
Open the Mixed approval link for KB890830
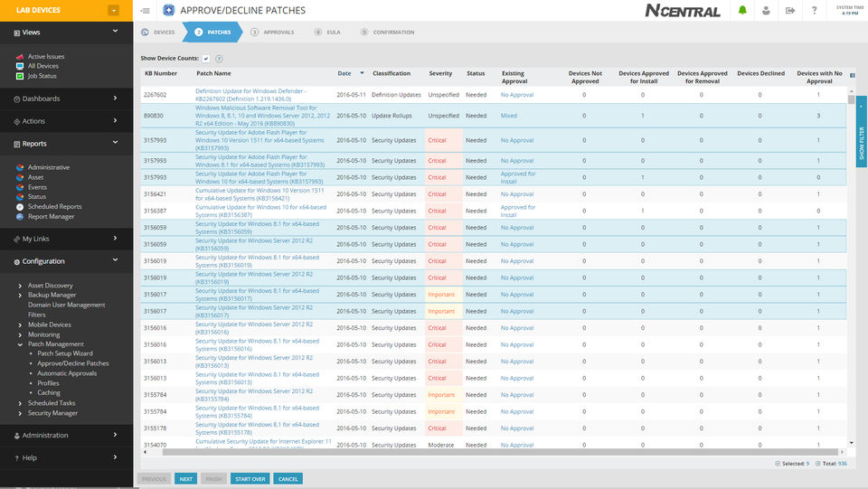point(509,116)
